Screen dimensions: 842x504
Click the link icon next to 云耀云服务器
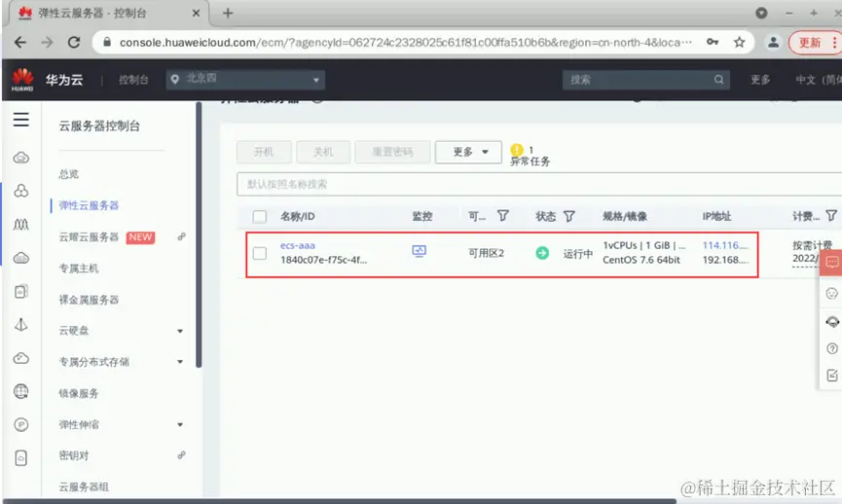point(181,236)
